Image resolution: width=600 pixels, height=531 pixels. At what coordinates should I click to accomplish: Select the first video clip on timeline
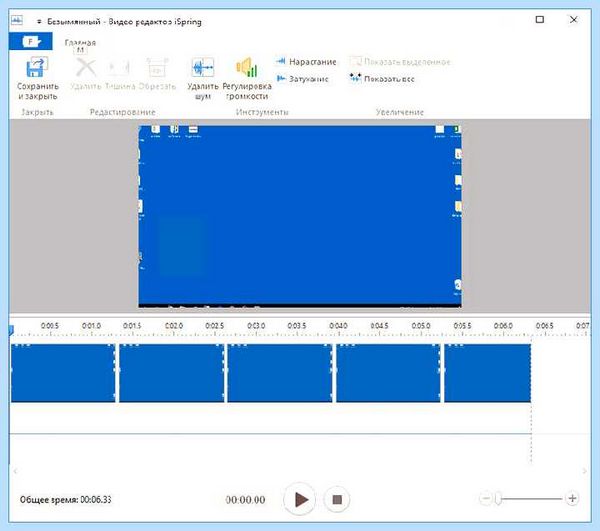[63, 373]
